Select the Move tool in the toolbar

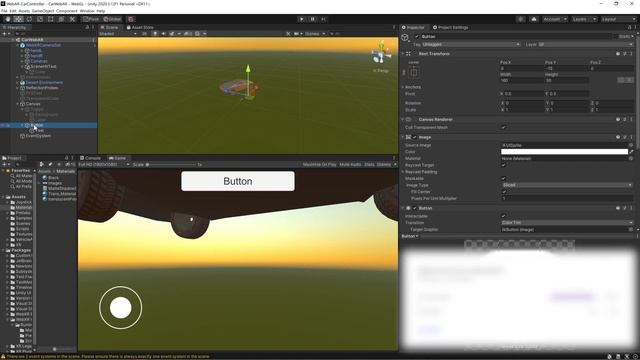pyautogui.click(x=18, y=19)
